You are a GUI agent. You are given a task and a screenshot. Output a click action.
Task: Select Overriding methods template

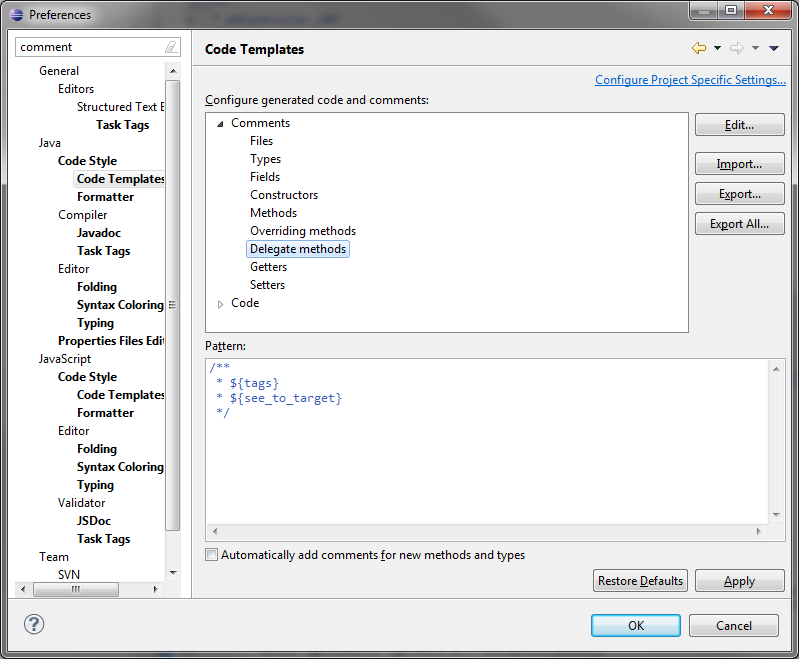pyautogui.click(x=303, y=231)
